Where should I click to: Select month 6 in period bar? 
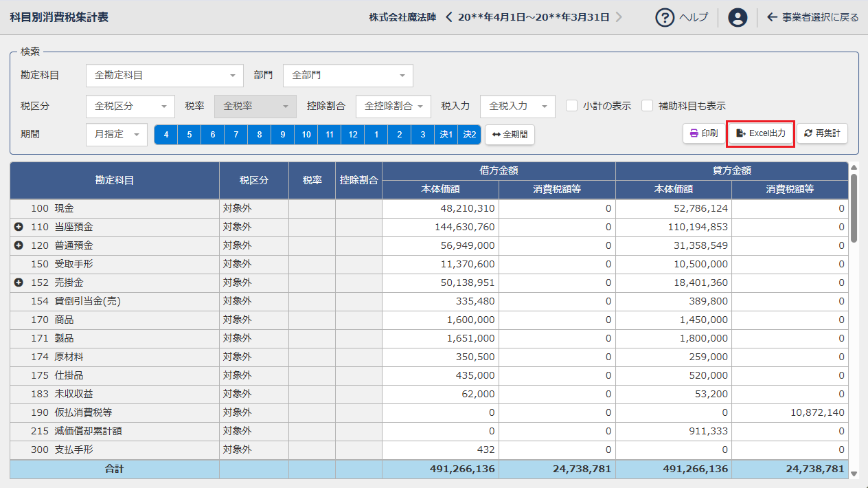(213, 135)
